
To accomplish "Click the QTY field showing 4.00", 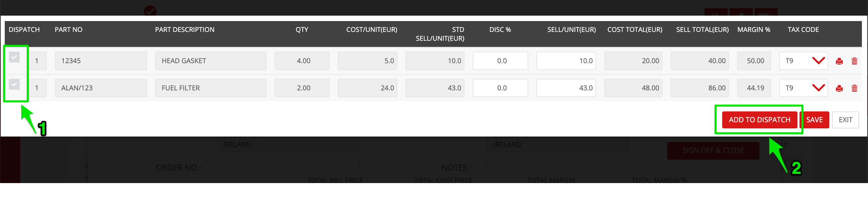I will coord(302,61).
